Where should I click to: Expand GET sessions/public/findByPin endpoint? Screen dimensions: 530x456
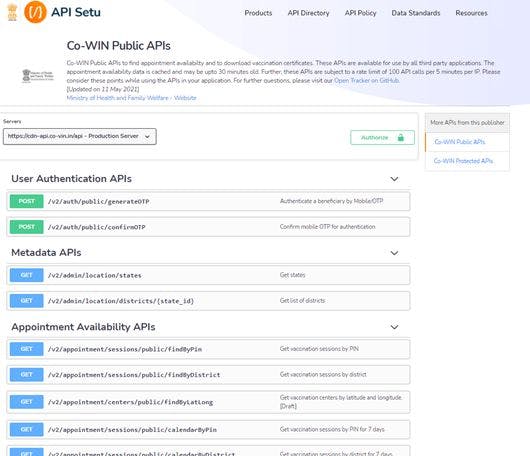[x=208, y=349]
